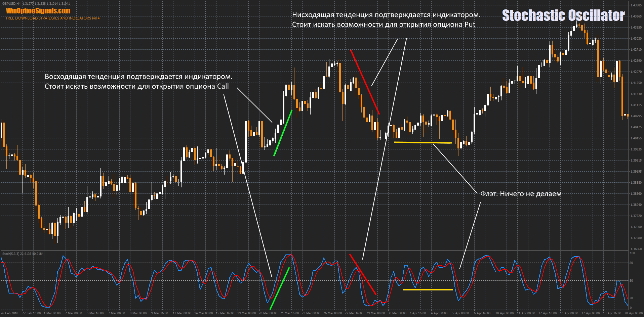The width and height of the screenshot is (644, 317).
Task: Click the 26 Feb 2018 date label
Action: [x=9, y=313]
